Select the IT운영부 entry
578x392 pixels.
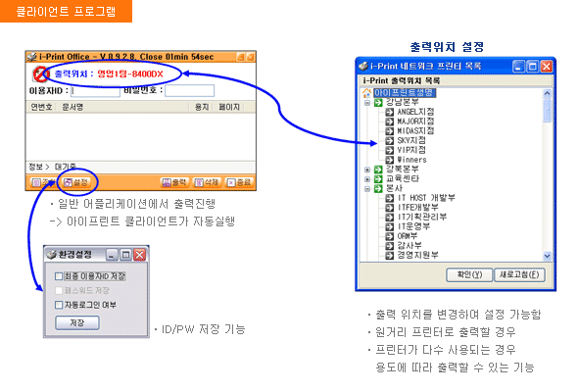pos(414,226)
